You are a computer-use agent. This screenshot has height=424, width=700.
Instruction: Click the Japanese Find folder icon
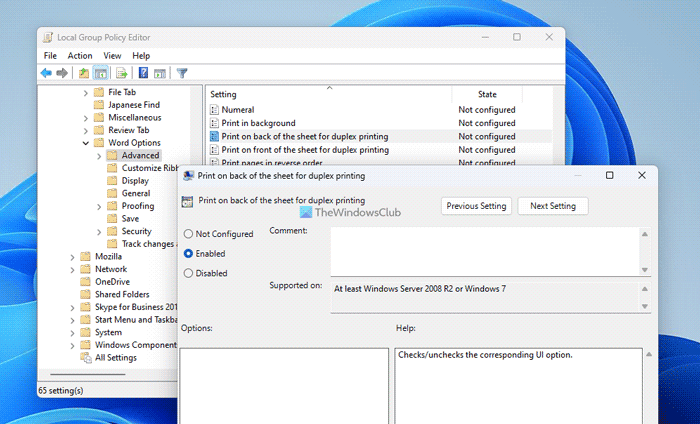(x=99, y=104)
